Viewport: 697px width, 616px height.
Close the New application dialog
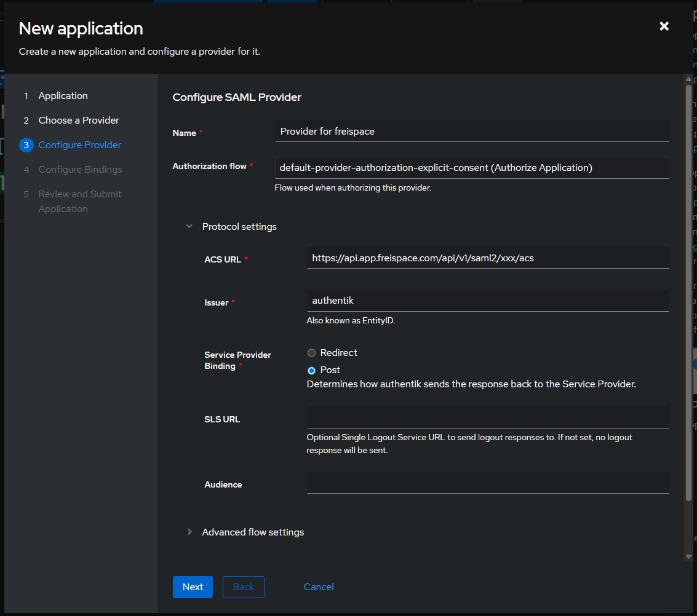pos(663,26)
